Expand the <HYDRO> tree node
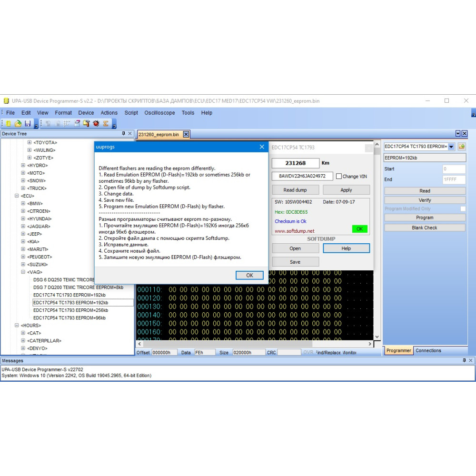 click(23, 165)
